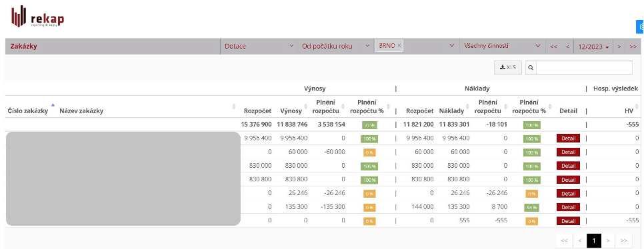Open Detail for the 60 000 row
Viewport: 644px width, 249px height.
click(x=568, y=152)
